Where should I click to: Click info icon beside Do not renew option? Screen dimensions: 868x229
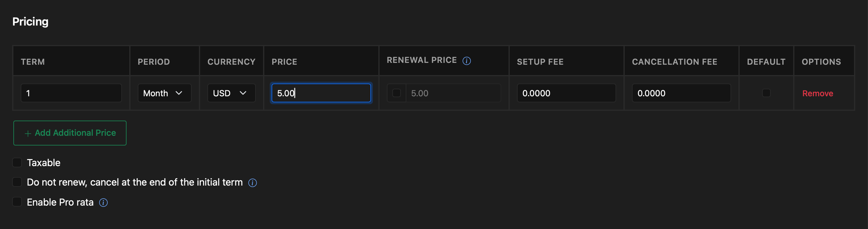[252, 183]
